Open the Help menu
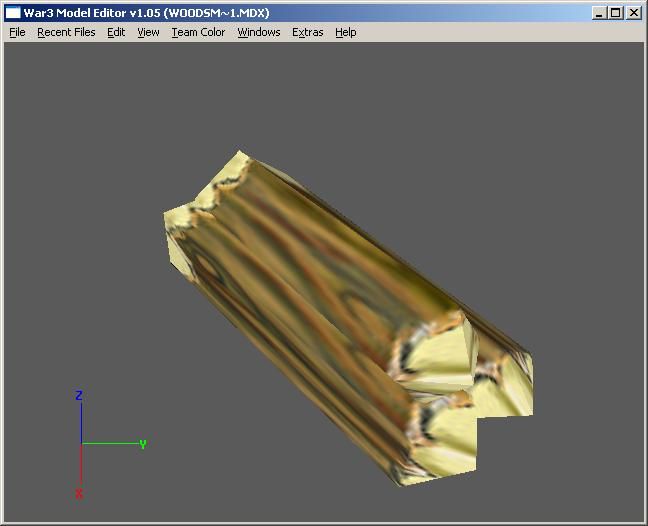The width and height of the screenshot is (648, 526). pyautogui.click(x=345, y=32)
